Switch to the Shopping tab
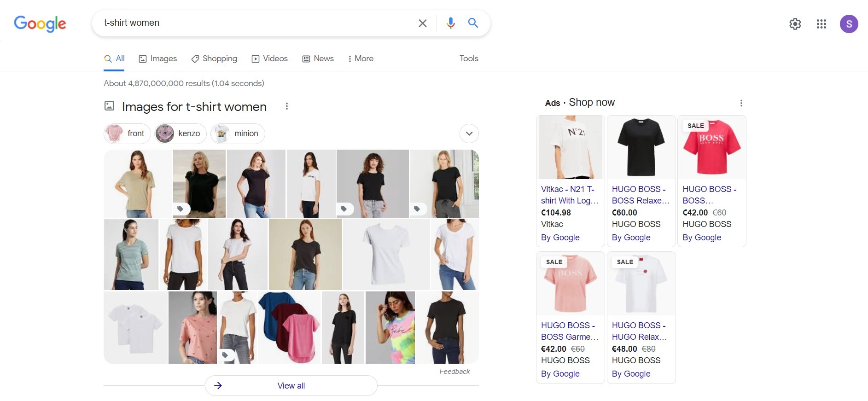868x401 pixels. [214, 58]
